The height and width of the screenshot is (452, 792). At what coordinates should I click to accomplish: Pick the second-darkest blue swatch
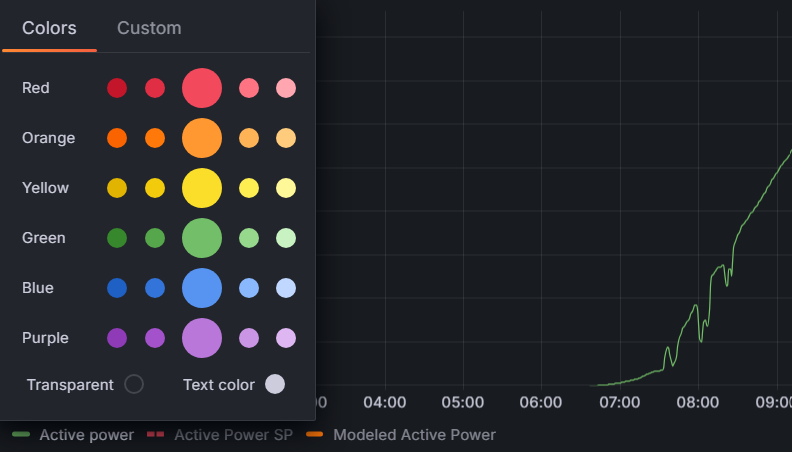[155, 288]
